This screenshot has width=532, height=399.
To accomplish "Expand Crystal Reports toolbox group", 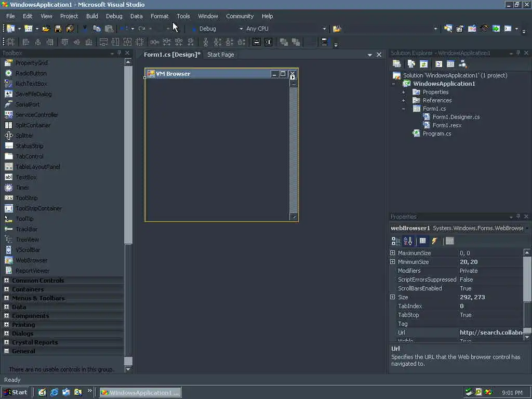I will 6,342.
